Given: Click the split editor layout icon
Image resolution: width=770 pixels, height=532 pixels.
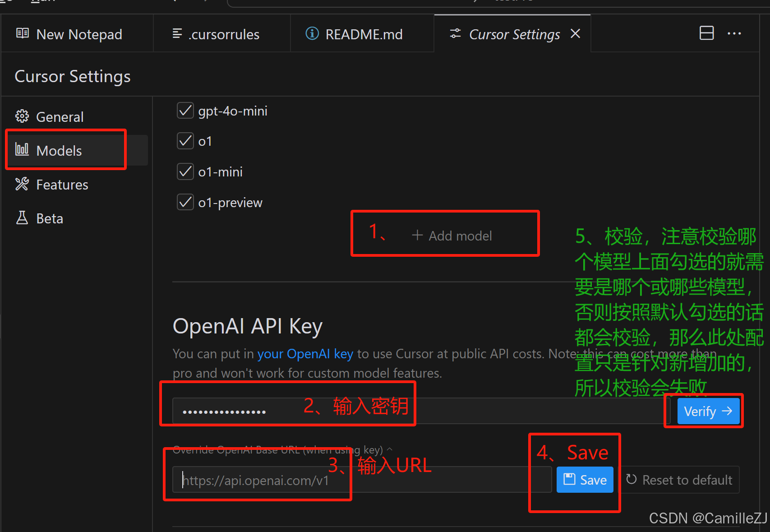Looking at the screenshot, I should pos(706,33).
